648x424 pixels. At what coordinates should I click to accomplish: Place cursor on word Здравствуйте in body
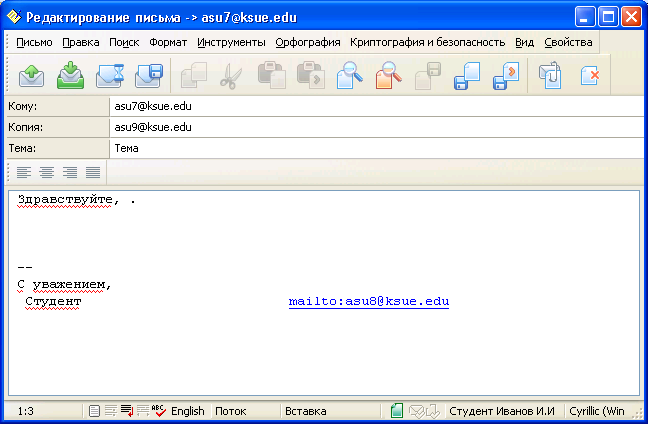[65, 200]
